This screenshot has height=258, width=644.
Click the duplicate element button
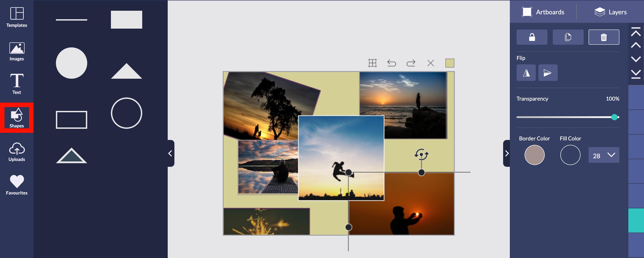[x=568, y=37]
